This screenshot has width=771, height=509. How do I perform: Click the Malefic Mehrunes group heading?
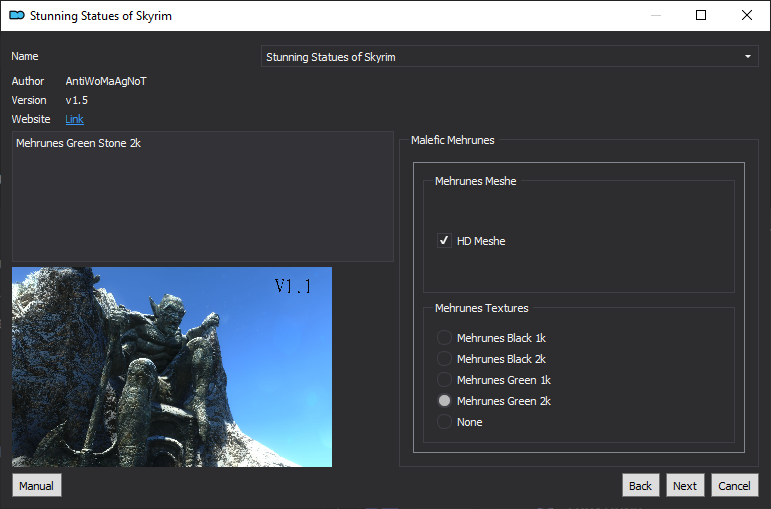coord(452,140)
